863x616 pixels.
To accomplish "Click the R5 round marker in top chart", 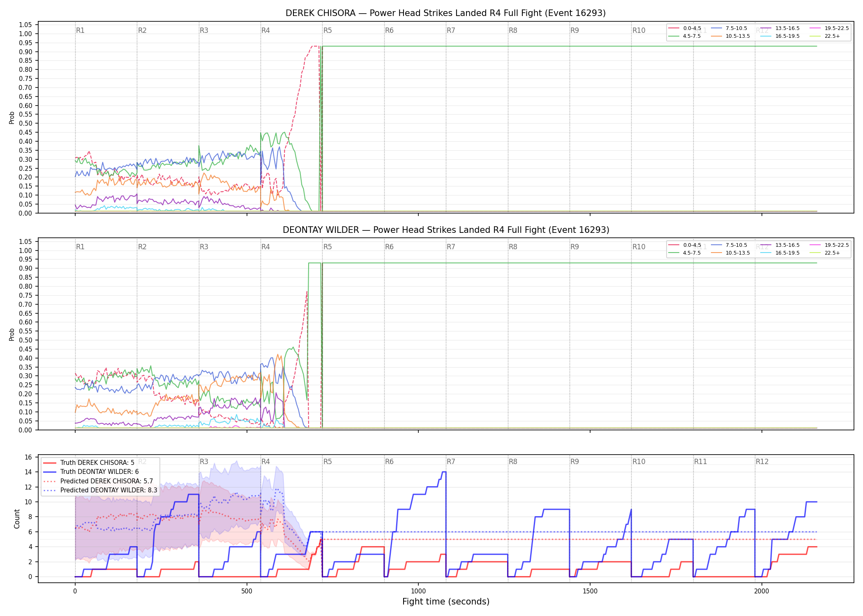I will tap(328, 30).
